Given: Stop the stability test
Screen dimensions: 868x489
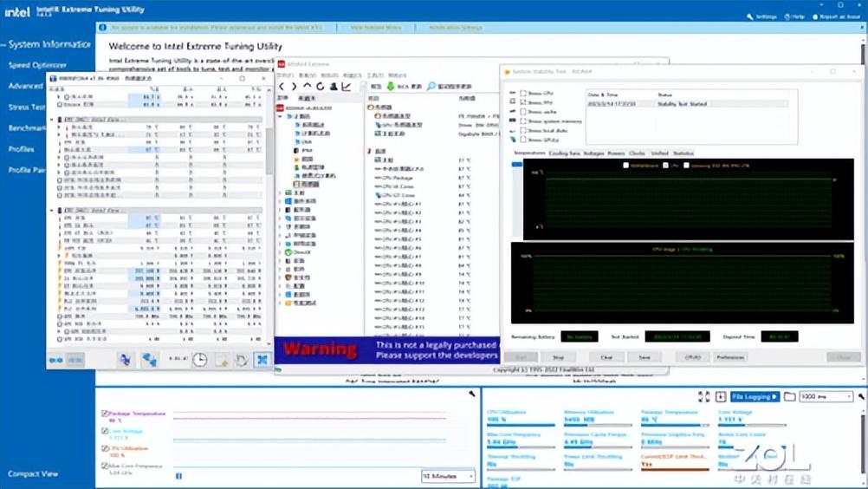Looking at the screenshot, I should tap(559, 357).
